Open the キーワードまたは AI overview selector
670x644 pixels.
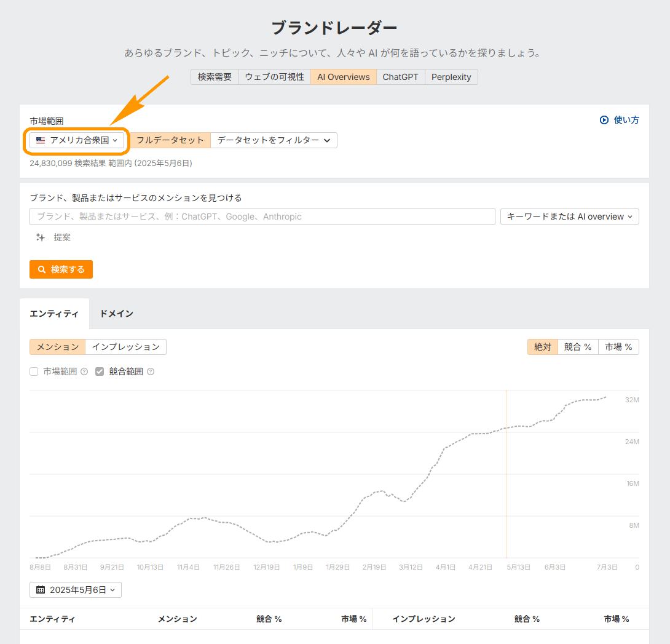point(569,217)
